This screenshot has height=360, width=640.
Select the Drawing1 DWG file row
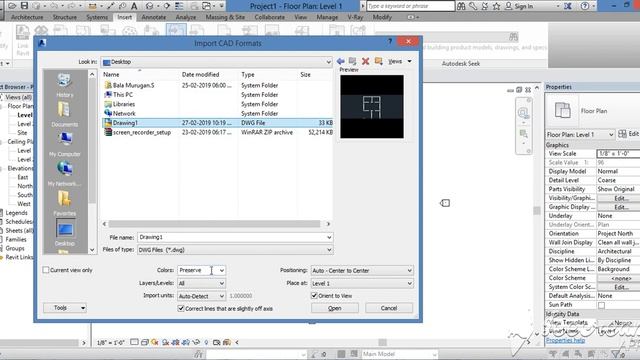tap(218, 123)
